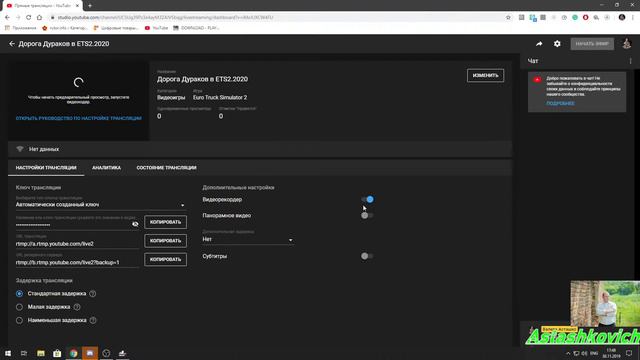Copy the rtmp live2 stream URL
640x360 pixels.
[165, 241]
